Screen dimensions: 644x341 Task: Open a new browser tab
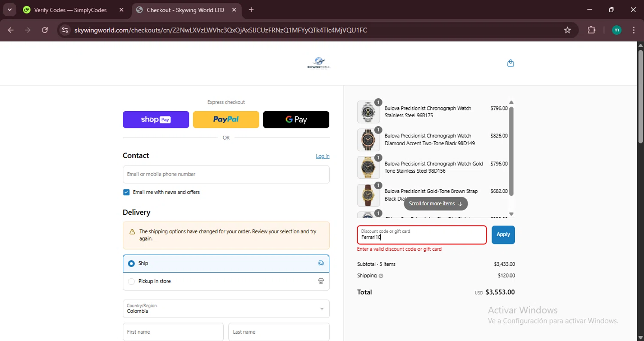coord(251,10)
